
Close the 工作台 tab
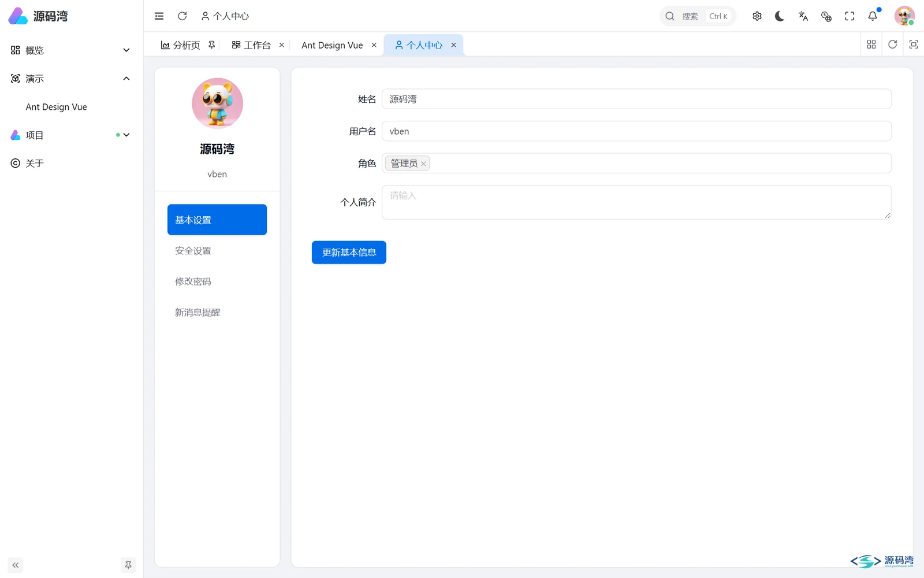coord(282,45)
